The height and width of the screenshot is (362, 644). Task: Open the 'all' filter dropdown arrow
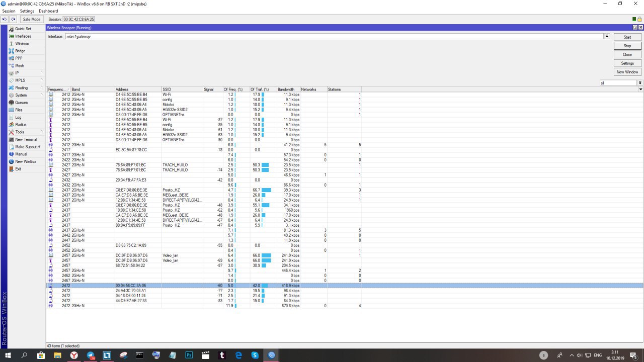[x=640, y=83]
